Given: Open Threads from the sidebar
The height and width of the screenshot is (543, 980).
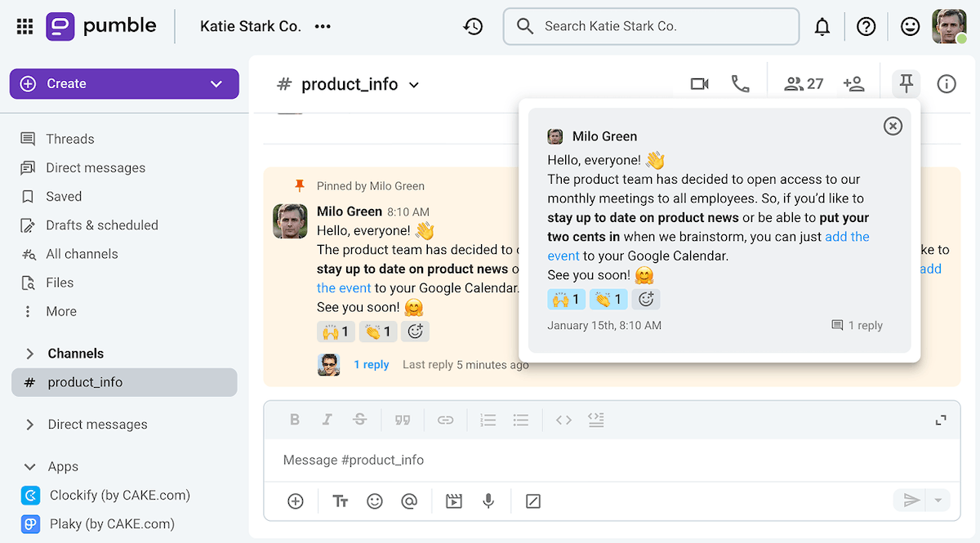Looking at the screenshot, I should [x=68, y=139].
